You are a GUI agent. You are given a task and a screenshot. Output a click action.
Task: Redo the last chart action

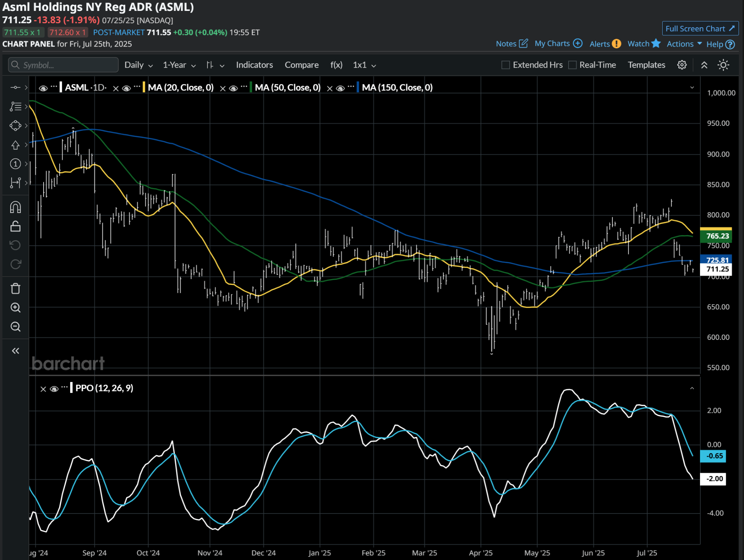point(15,264)
